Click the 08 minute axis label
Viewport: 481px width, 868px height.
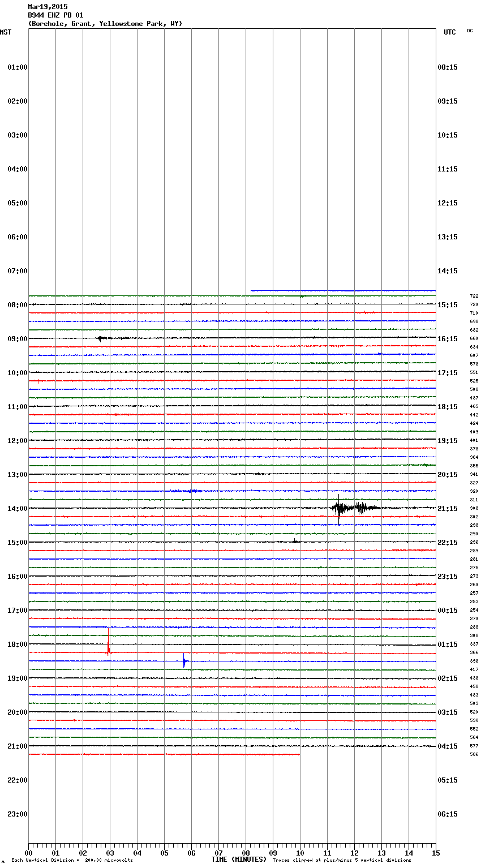pos(246,853)
